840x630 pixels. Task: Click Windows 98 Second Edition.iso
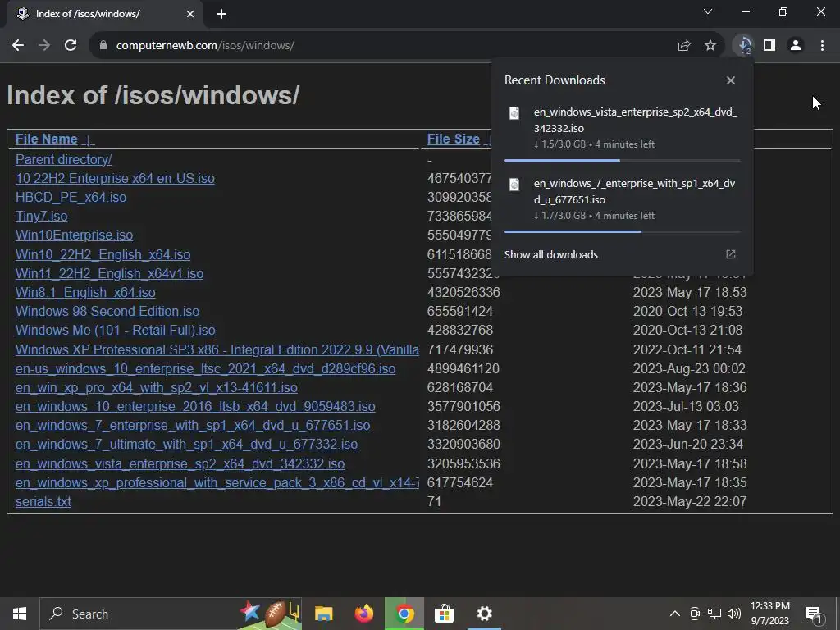click(x=107, y=311)
